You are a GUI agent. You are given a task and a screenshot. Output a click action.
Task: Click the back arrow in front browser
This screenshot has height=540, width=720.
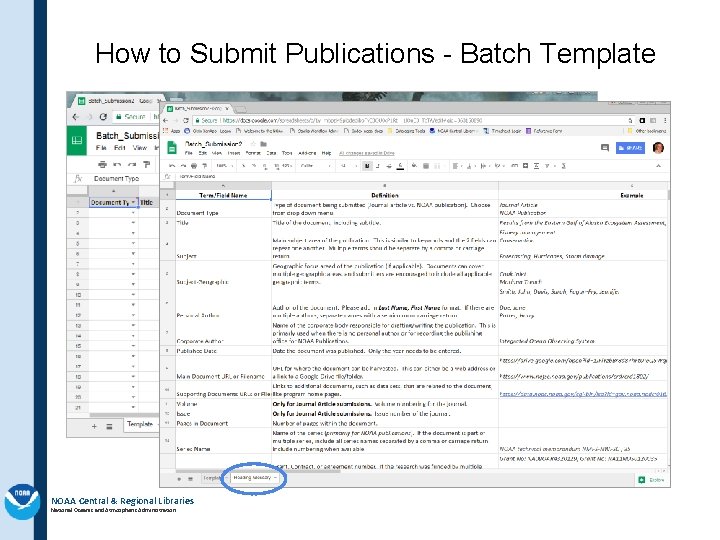(166, 120)
